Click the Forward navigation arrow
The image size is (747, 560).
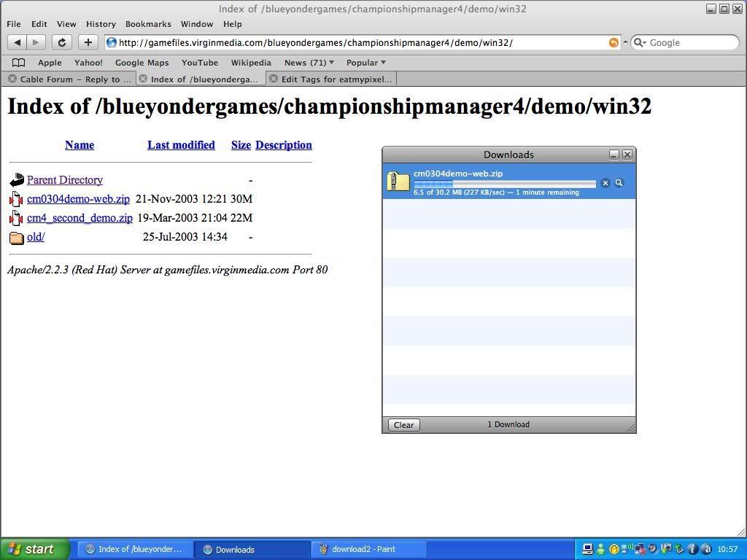[x=36, y=42]
